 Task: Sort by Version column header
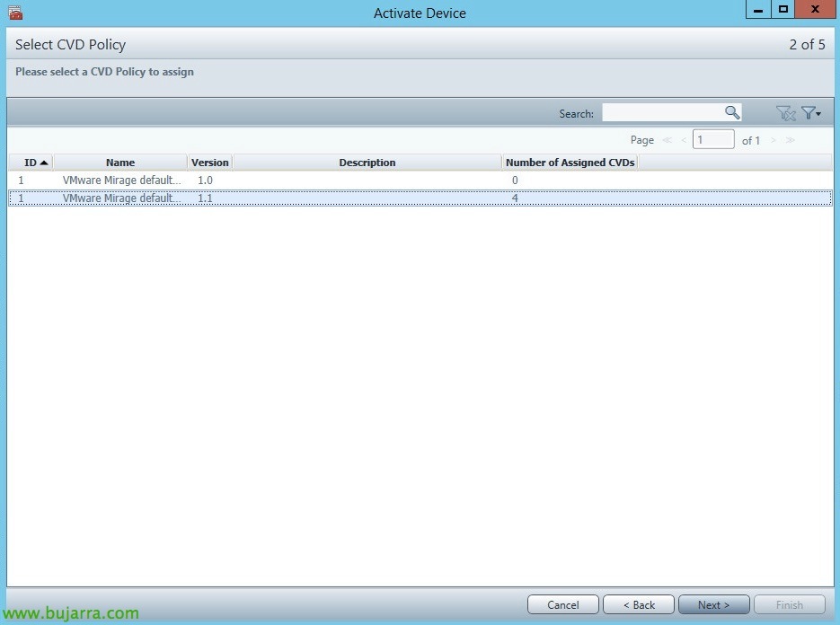coord(210,163)
